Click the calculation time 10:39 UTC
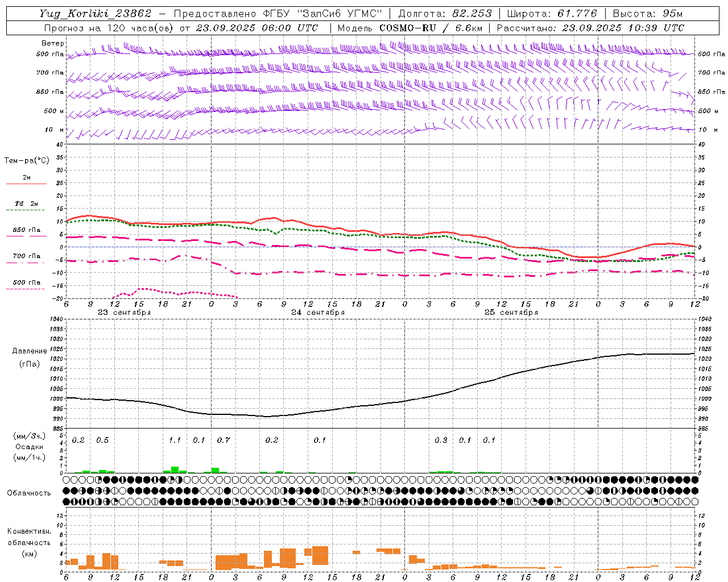This screenshot has width=728, height=582. 656,28
